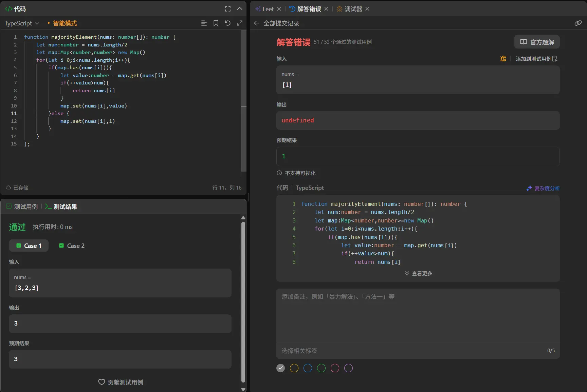Expand editor with the diagonal arrows icon
This screenshot has width=587, height=392.
pyautogui.click(x=240, y=23)
